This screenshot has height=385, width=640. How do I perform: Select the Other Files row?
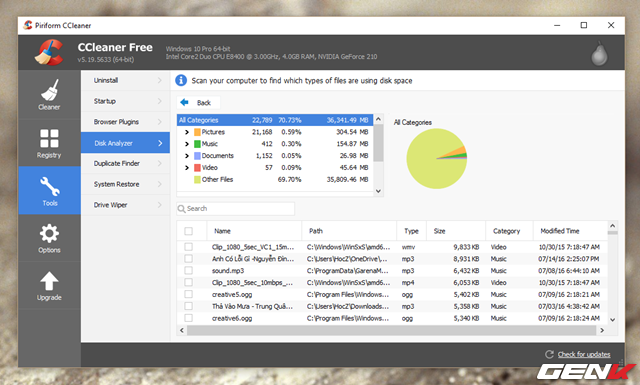pos(275,179)
